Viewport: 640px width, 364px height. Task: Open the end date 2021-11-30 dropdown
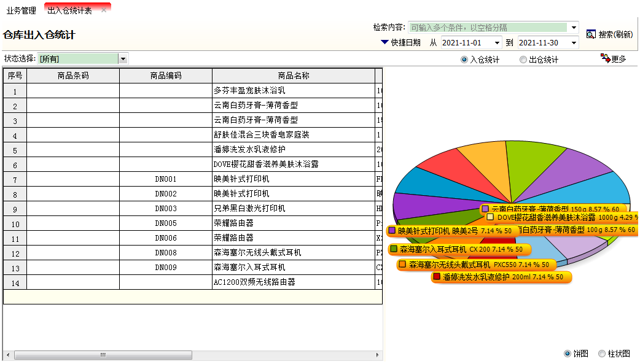pyautogui.click(x=574, y=42)
